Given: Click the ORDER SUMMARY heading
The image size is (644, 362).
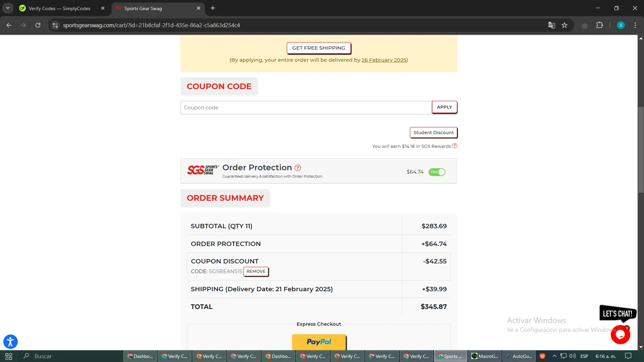Looking at the screenshot, I should 225,198.
